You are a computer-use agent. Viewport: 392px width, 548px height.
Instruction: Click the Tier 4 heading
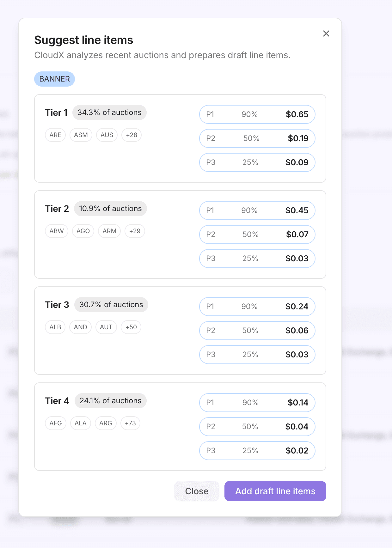coord(57,401)
